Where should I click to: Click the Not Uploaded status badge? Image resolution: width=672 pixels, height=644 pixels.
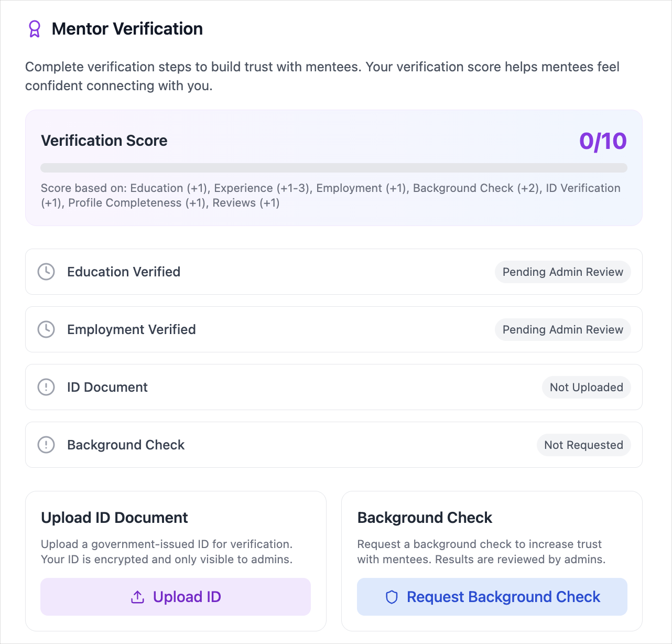587,387
